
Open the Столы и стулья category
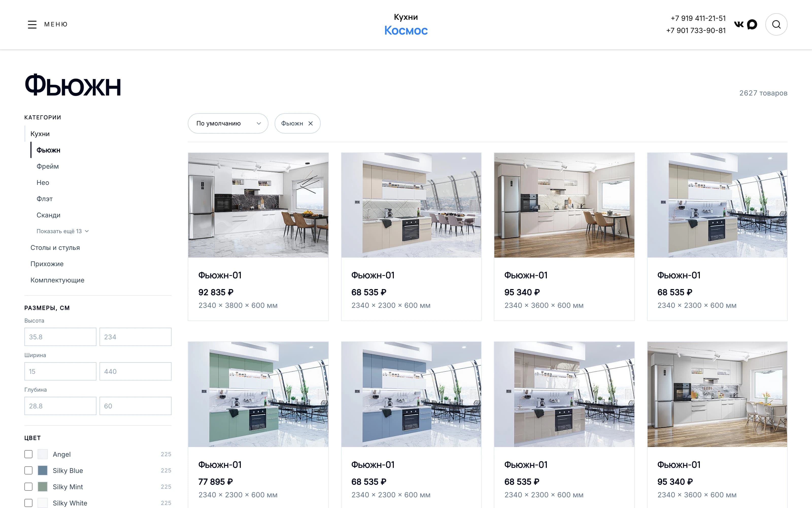click(55, 248)
